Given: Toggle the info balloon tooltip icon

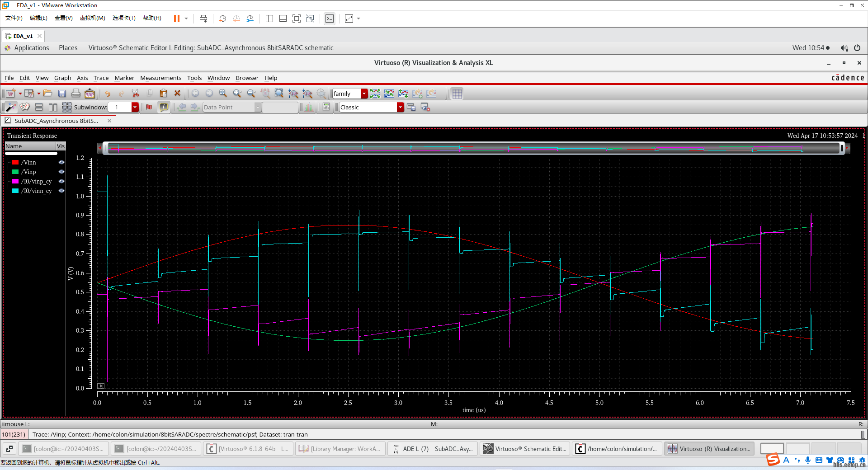Looking at the screenshot, I should tap(164, 107).
